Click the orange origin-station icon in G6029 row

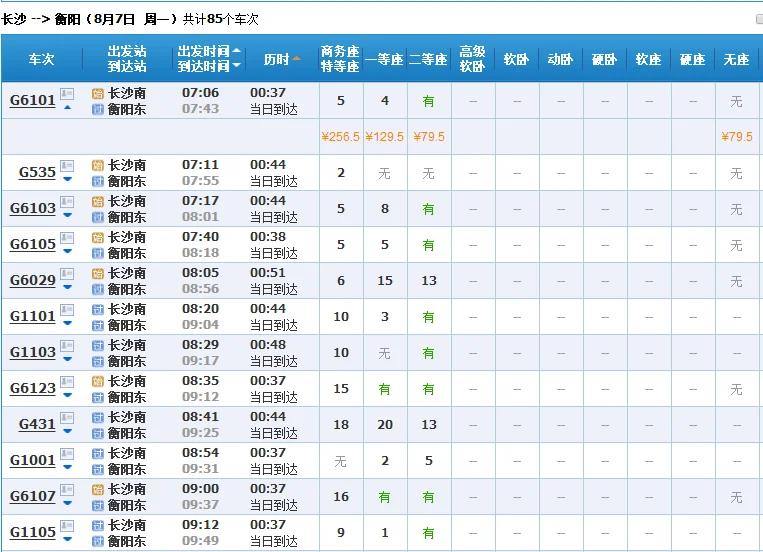tap(98, 274)
